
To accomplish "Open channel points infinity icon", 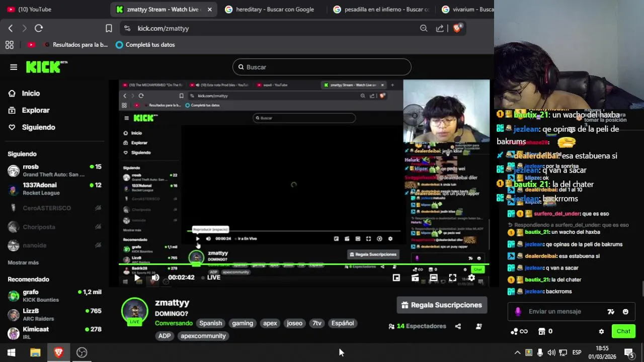I will pyautogui.click(x=519, y=331).
